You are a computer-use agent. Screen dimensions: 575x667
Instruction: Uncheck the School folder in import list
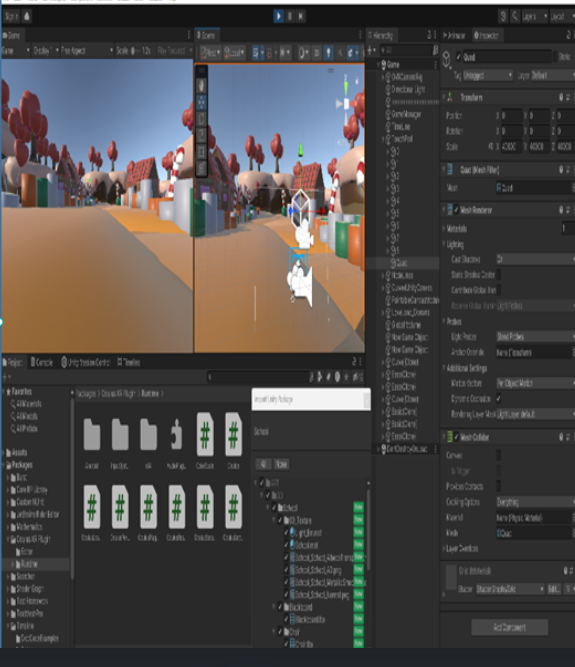pos(274,508)
